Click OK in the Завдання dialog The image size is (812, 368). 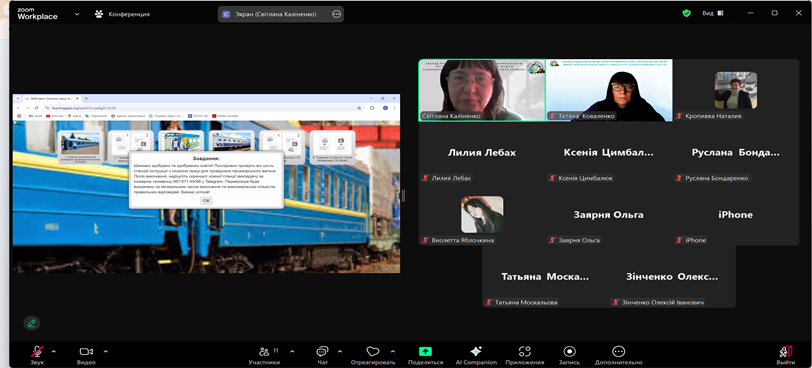click(206, 200)
